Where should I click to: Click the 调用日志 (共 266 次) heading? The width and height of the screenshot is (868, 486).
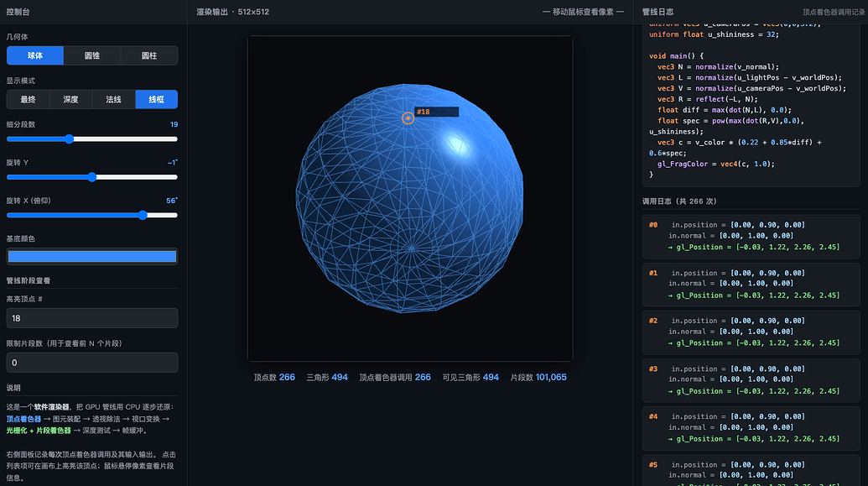tap(679, 201)
